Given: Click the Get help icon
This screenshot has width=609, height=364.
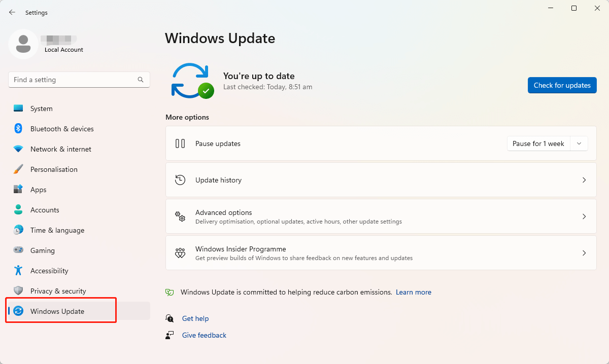Looking at the screenshot, I should click(170, 318).
